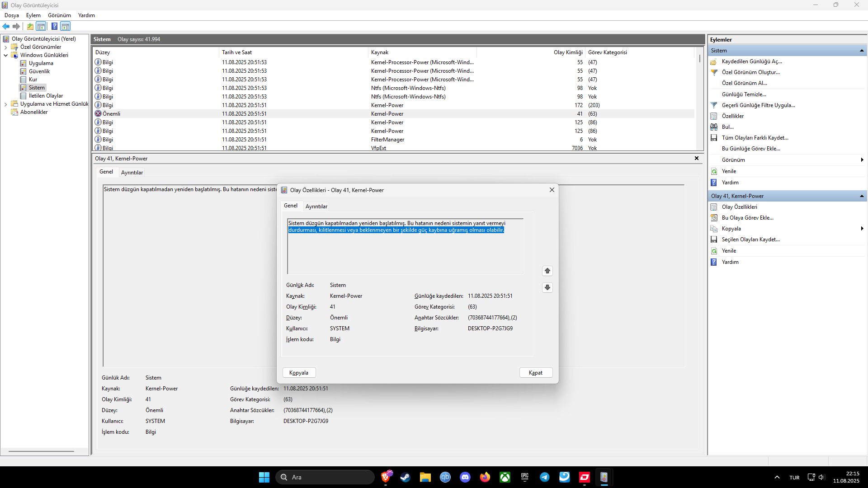
Task: Select the Önemli Kernel-Power event row
Action: [393, 114]
